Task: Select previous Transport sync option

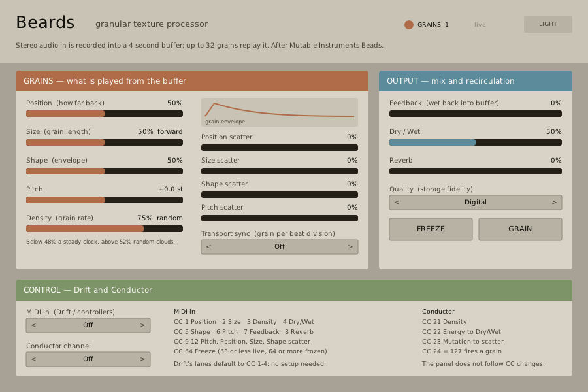Action: 209,247
